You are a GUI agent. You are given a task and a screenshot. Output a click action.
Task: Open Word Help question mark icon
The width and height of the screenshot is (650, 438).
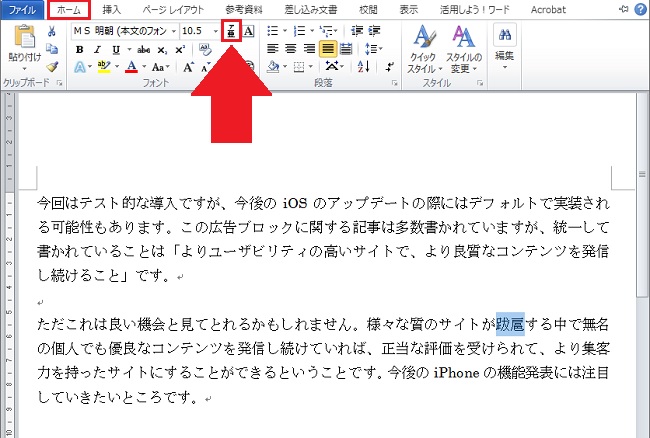tap(640, 9)
